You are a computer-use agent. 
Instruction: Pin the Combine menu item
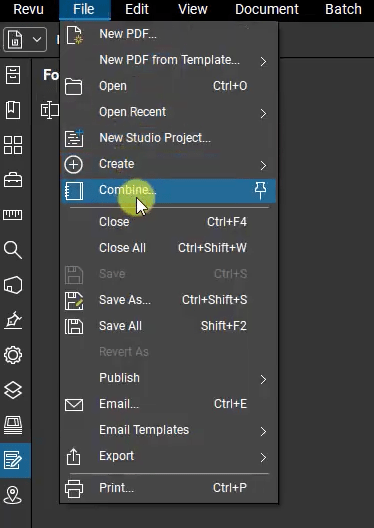(260, 191)
